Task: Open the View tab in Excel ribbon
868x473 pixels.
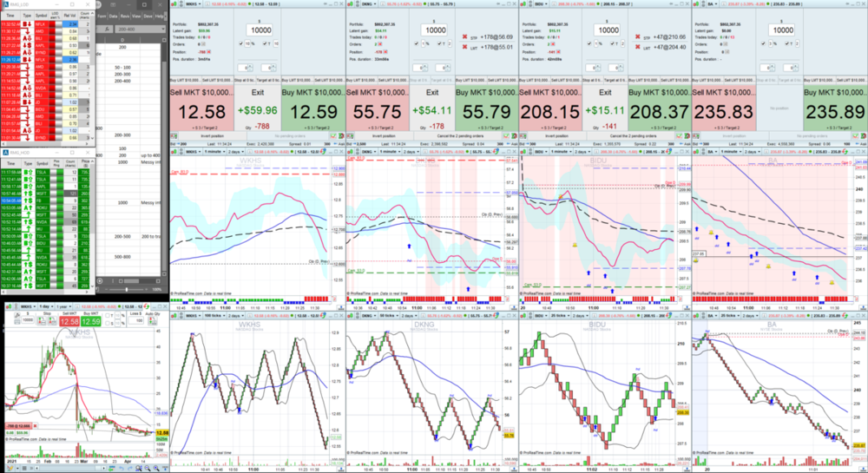Action: click(x=138, y=16)
